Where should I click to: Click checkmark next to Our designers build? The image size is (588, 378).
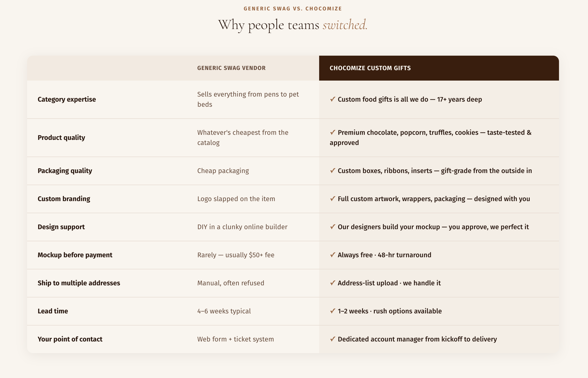point(332,227)
